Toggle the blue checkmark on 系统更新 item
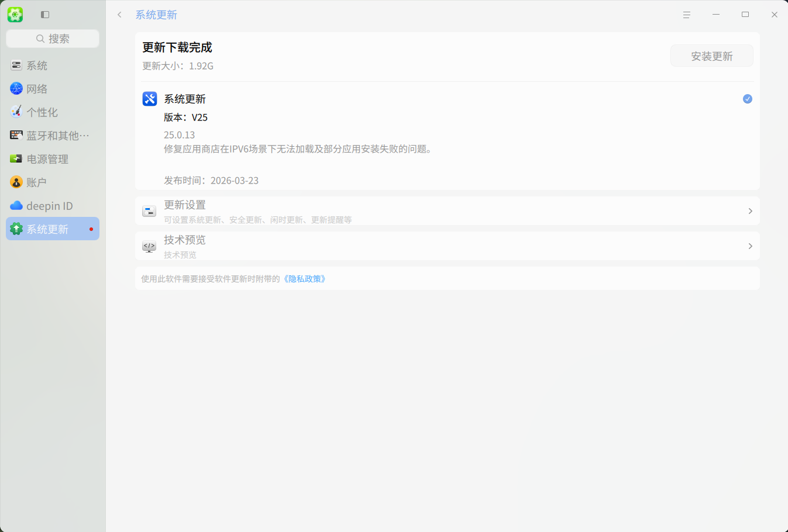Viewport: 788px width, 532px height. [747, 99]
